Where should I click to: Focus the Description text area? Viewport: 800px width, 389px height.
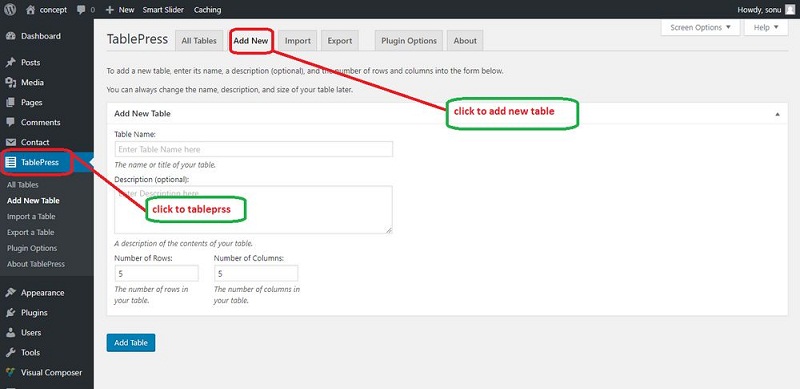253,210
